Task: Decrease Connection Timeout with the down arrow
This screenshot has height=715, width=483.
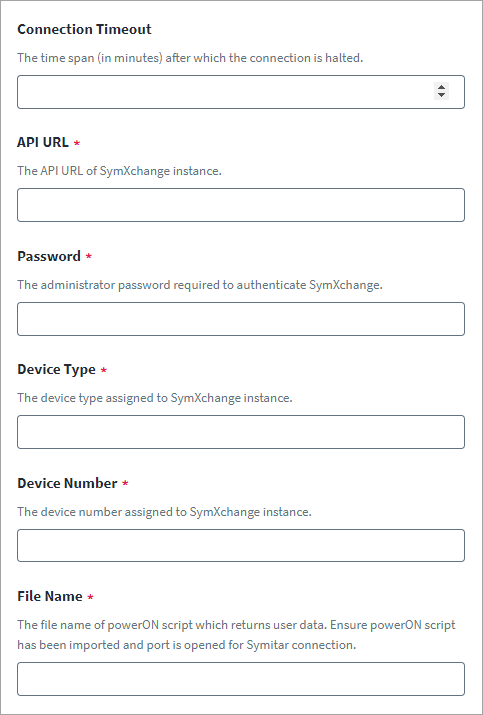Action: coord(441,95)
